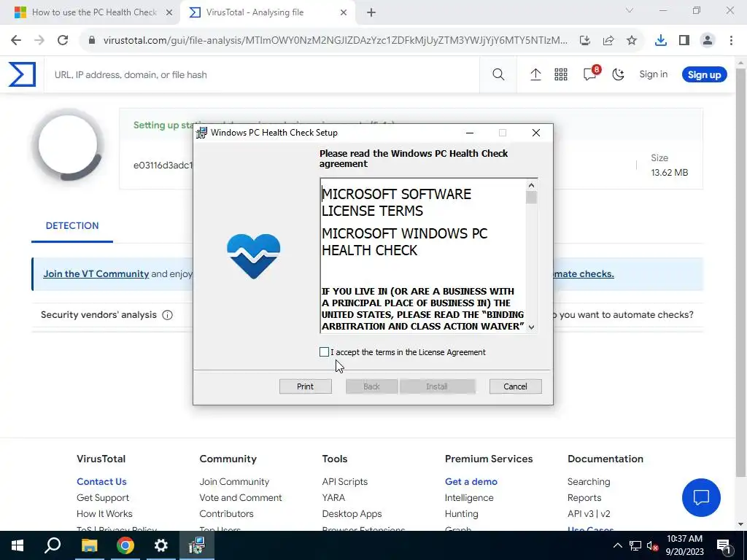Toggle dark mode moon icon

tap(618, 74)
